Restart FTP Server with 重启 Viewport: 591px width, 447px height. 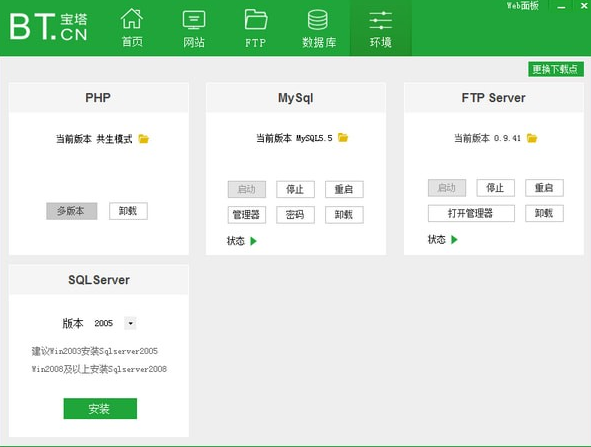pyautogui.click(x=544, y=188)
